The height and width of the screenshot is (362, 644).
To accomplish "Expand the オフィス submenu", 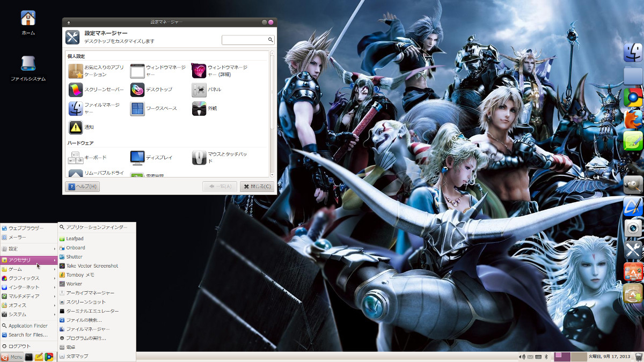I will [28, 305].
